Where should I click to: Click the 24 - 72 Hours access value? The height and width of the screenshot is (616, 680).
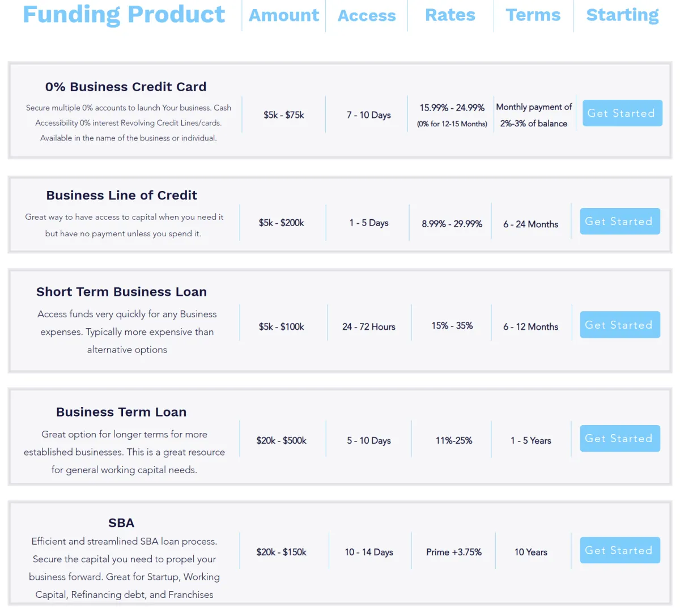point(369,327)
